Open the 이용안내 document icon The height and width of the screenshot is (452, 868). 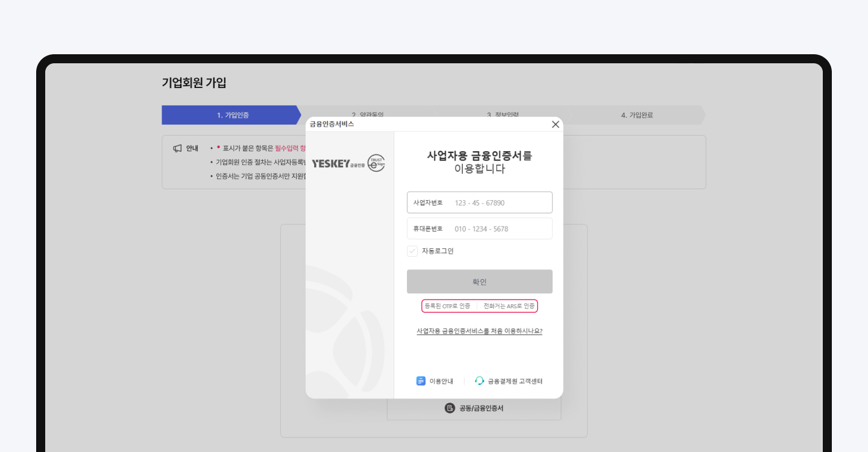[x=421, y=381]
